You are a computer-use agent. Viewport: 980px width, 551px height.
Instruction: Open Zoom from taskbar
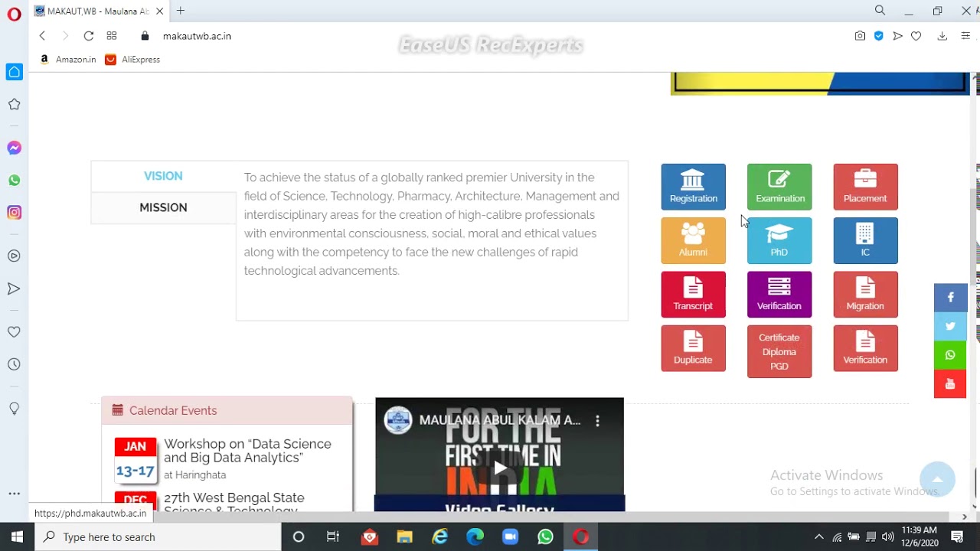pos(510,536)
